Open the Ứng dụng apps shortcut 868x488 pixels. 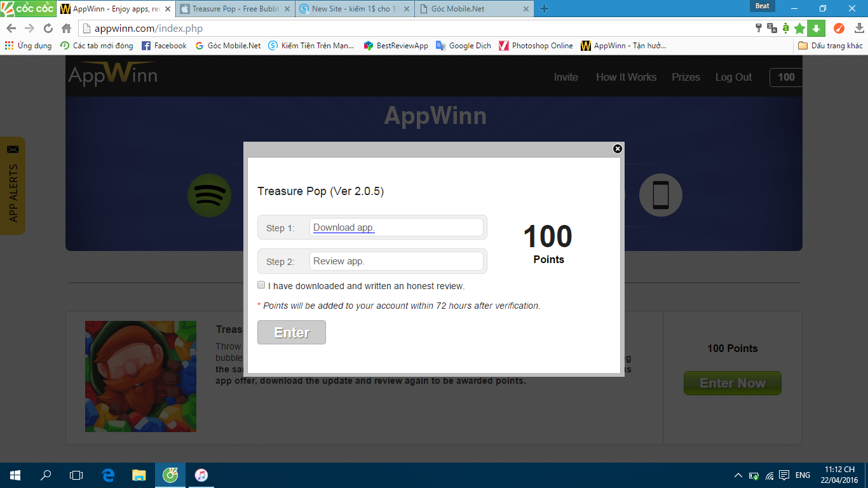(x=28, y=46)
